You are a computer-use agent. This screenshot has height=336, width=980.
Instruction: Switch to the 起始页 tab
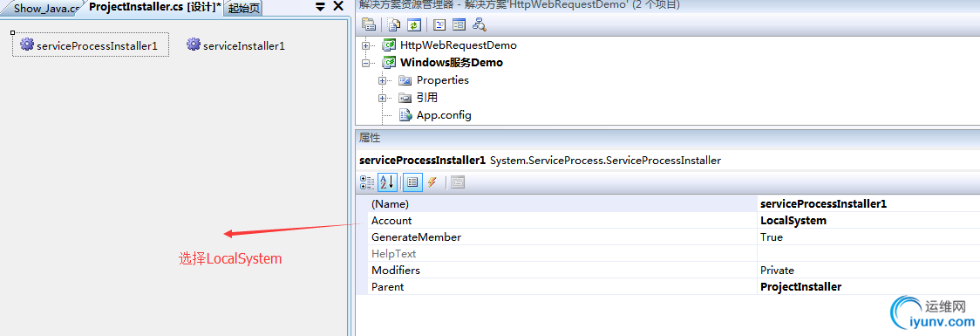242,8
